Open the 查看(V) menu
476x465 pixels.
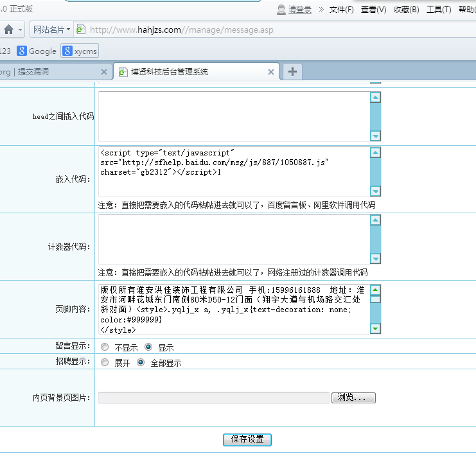coord(373,10)
